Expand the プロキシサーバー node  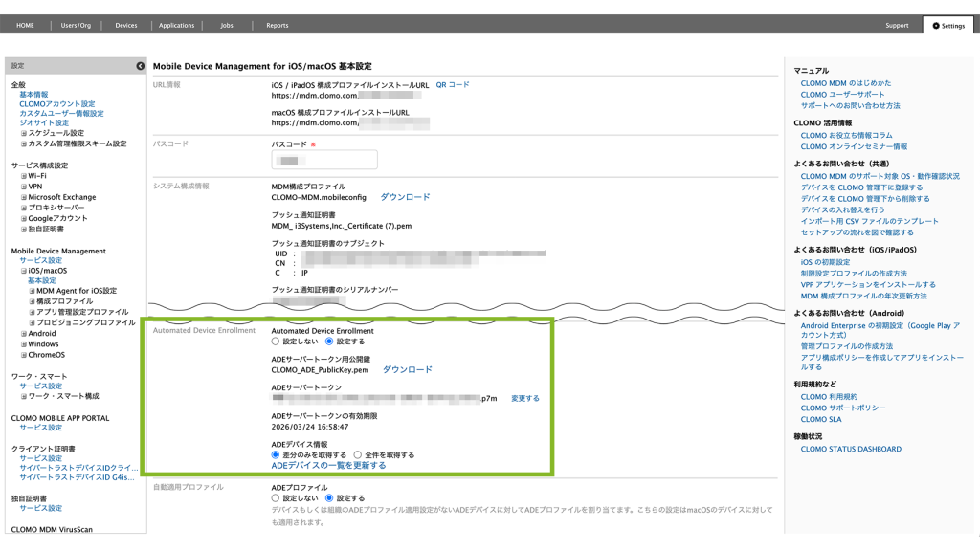pyautogui.click(x=24, y=208)
